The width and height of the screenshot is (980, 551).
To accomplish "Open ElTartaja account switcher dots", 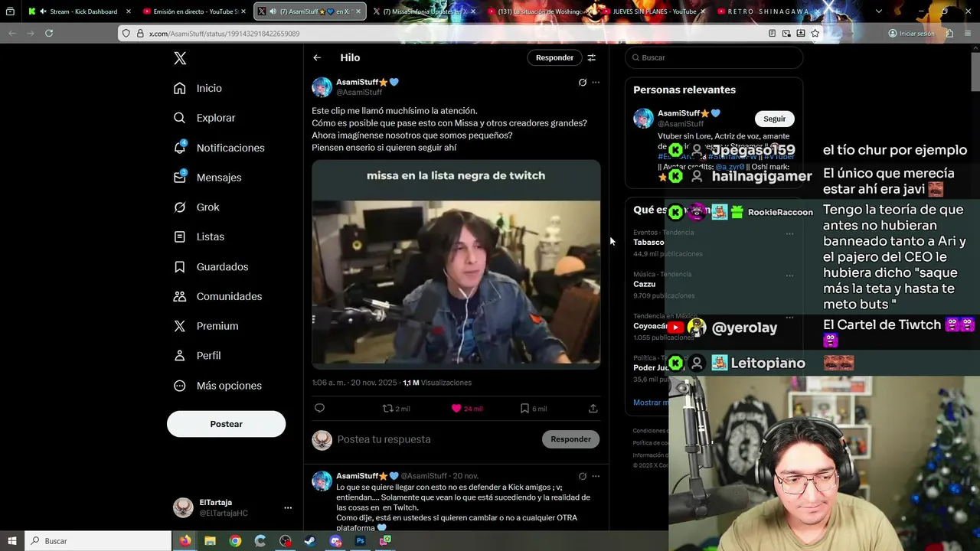I will click(x=288, y=507).
